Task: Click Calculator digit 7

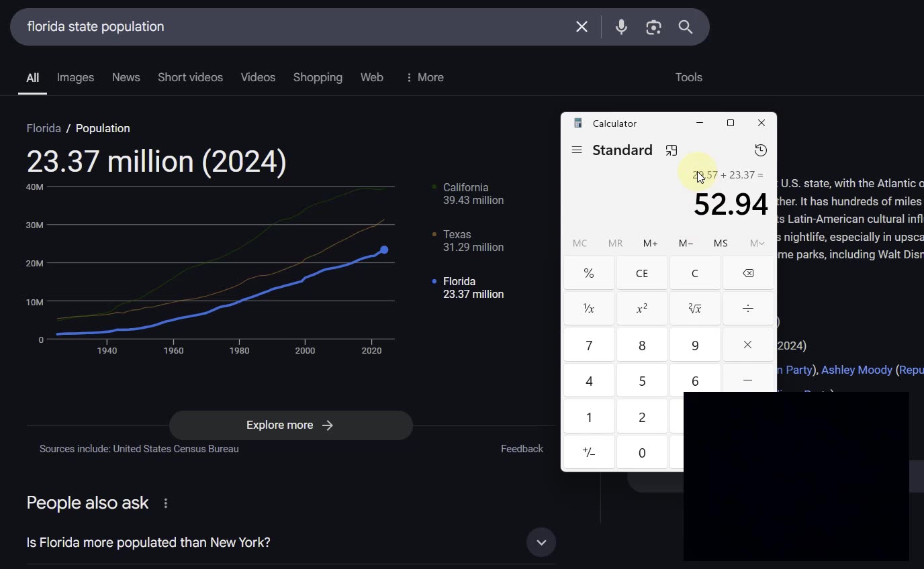Action: [x=589, y=345]
